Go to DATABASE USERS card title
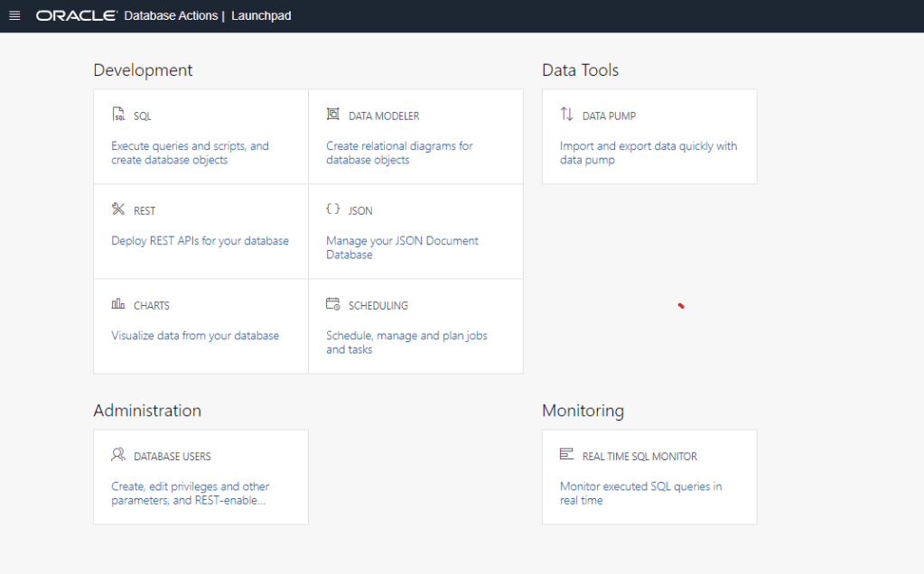Screen dimensions: 924x574 173,457
